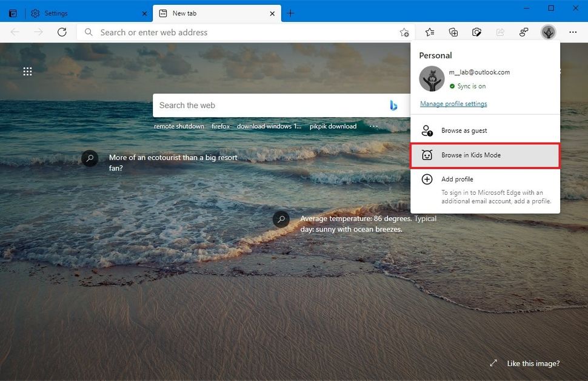Image resolution: width=588 pixels, height=381 pixels.
Task: Add this page to favorites
Action: [x=404, y=33]
